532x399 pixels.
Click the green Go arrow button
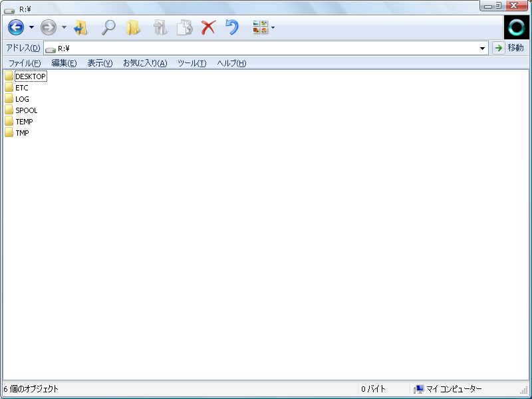pos(498,48)
